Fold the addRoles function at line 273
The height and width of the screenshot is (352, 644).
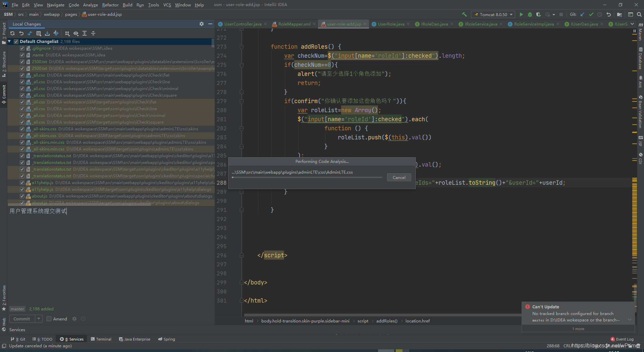click(241, 47)
